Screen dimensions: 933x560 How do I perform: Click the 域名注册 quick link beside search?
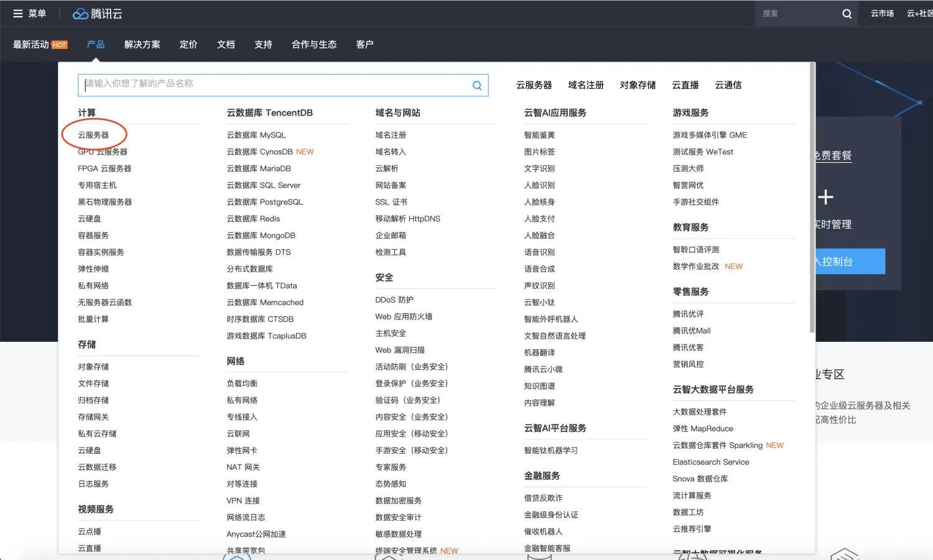pos(586,85)
